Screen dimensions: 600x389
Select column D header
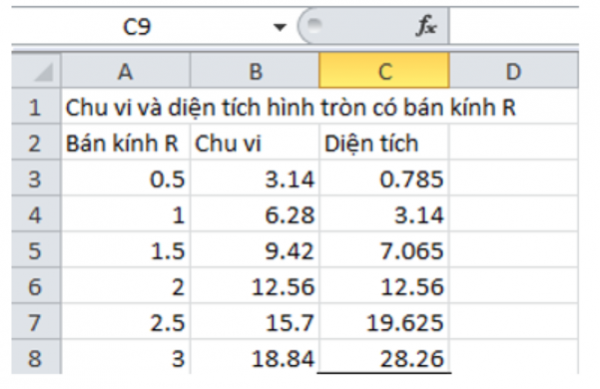click(514, 71)
